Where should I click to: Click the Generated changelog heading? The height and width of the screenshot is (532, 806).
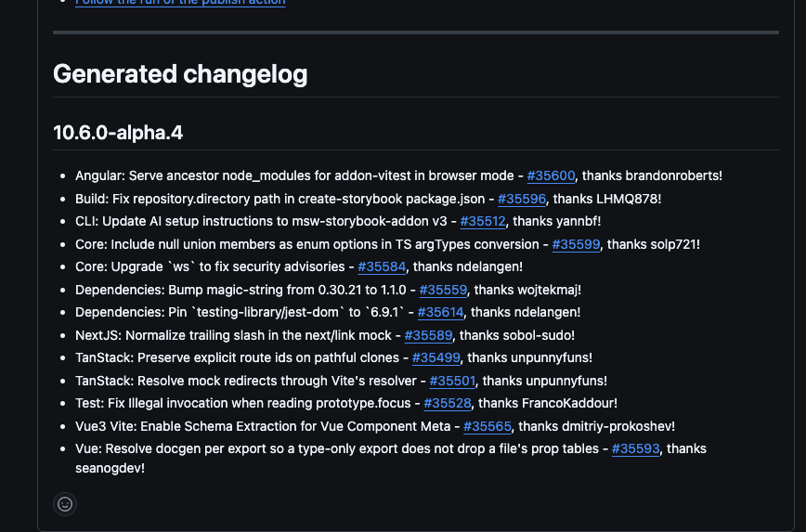[x=180, y=74]
